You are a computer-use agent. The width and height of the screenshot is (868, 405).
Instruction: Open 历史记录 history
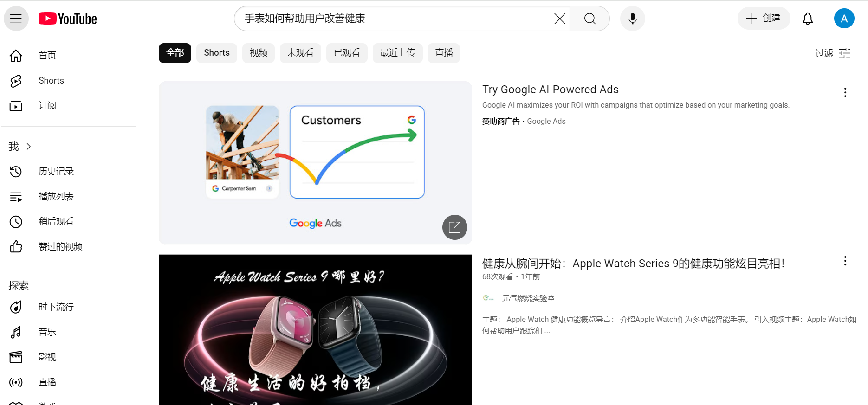click(x=69, y=172)
